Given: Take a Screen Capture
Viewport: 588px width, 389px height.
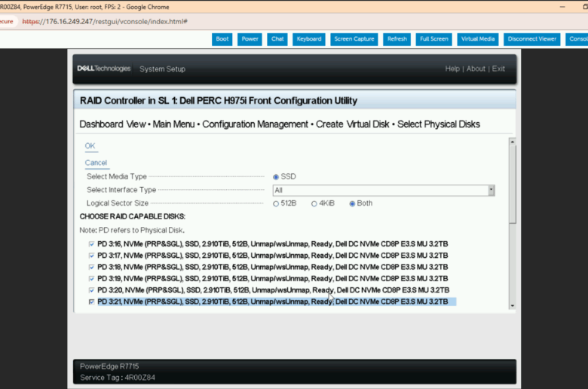Looking at the screenshot, I should coord(354,39).
